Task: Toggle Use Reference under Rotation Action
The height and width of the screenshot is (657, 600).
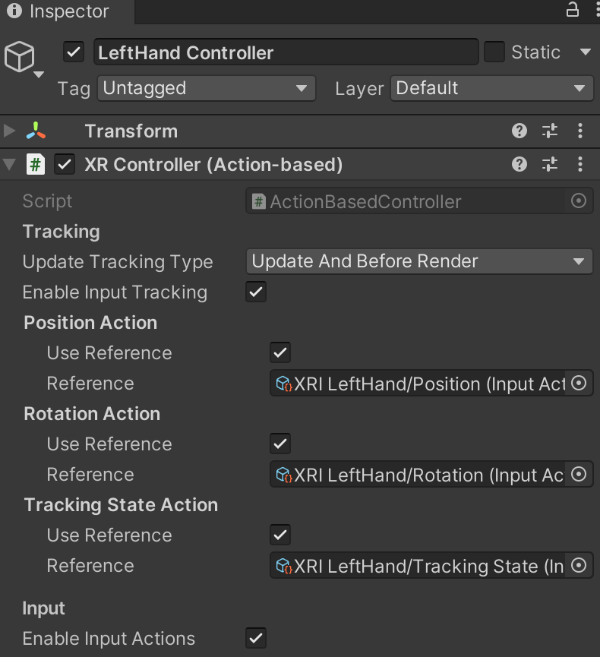Action: click(280, 444)
